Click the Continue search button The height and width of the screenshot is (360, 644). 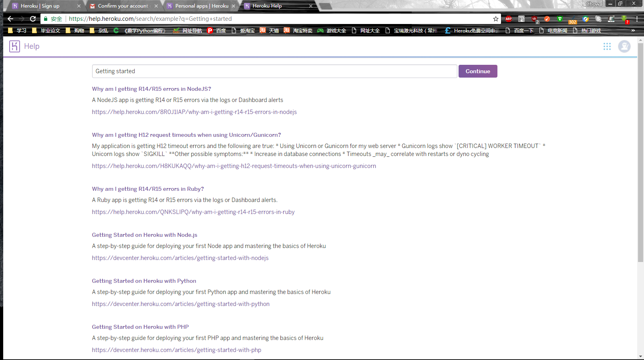click(478, 71)
